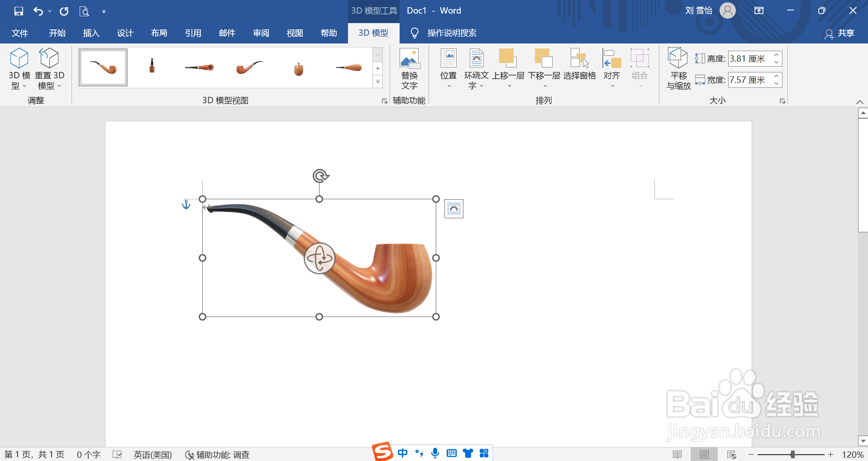Click user account avatar 刘 雪怡
The width and height of the screenshot is (868, 461).
coord(728,10)
